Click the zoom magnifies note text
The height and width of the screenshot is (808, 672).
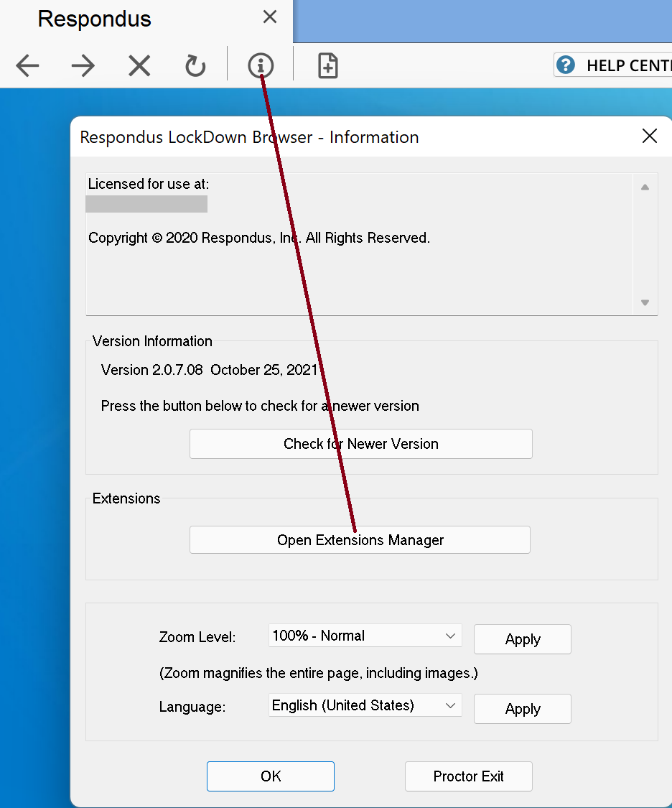click(x=318, y=673)
